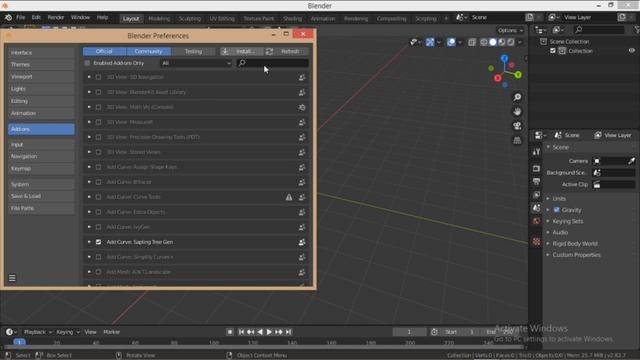Open the File menu

tap(20, 18)
